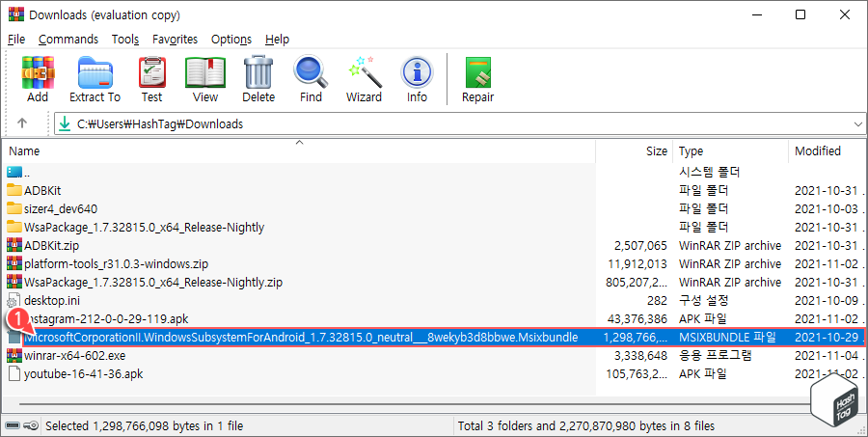Open the Tools menu
Viewport: 868px width, 437px height.
pyautogui.click(x=125, y=40)
